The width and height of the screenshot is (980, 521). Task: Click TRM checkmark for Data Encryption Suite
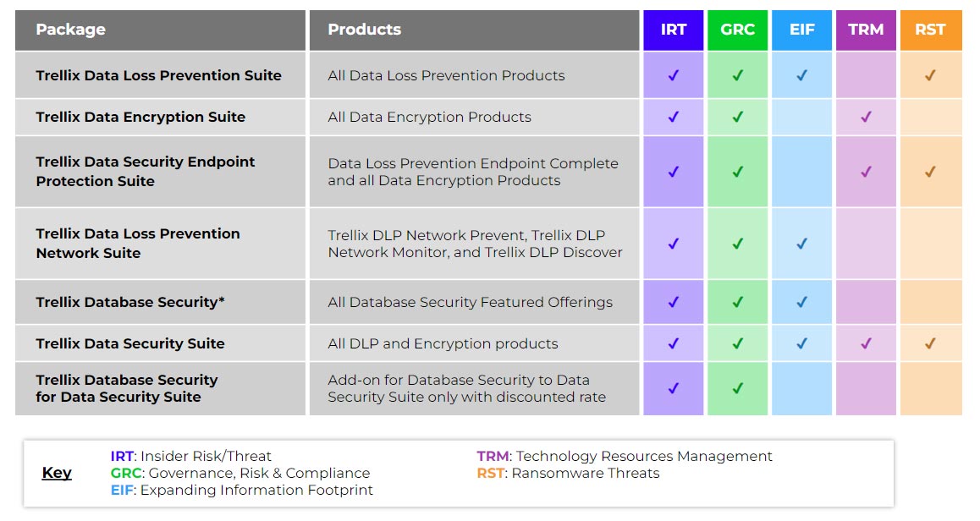(x=866, y=117)
